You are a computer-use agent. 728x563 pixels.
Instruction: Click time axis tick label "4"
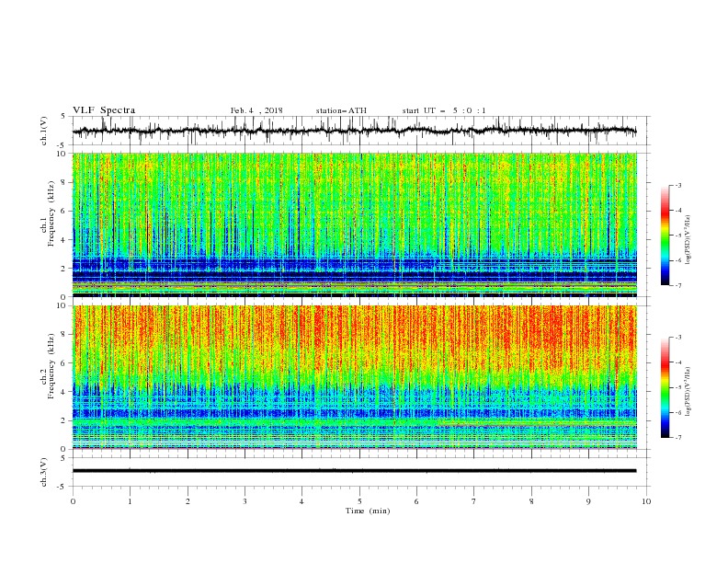click(302, 501)
